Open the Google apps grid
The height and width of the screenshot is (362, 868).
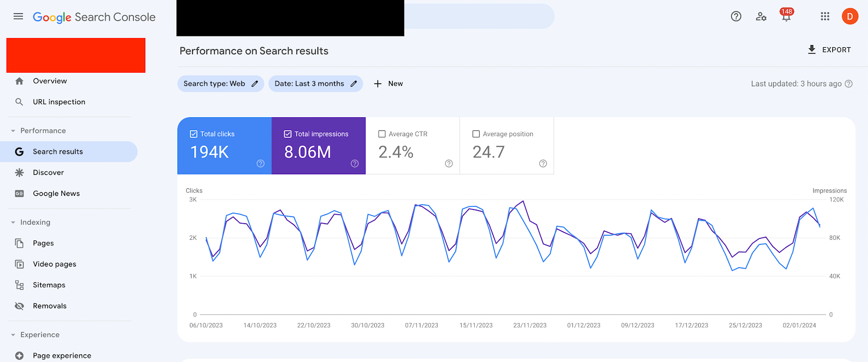point(825,16)
